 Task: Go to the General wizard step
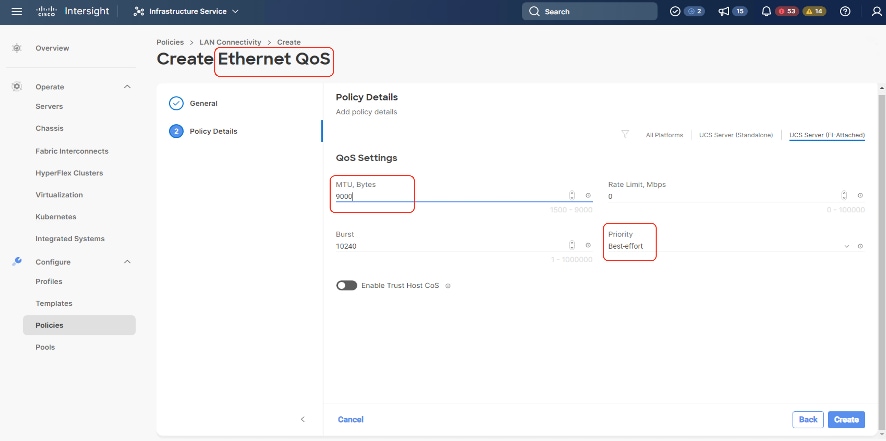(x=193, y=103)
